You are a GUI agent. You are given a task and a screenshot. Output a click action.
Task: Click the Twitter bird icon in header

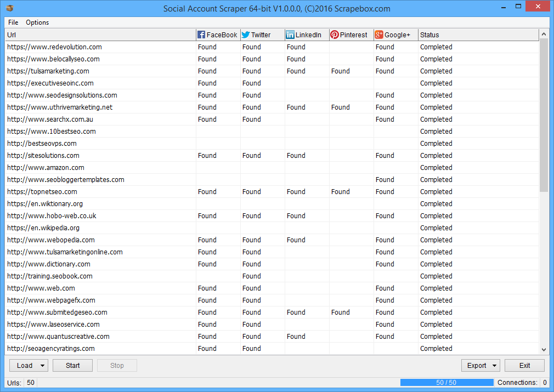(x=246, y=35)
